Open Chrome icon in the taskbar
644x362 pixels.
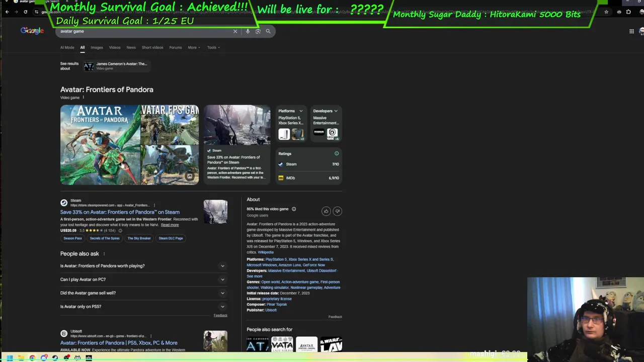[32, 357]
